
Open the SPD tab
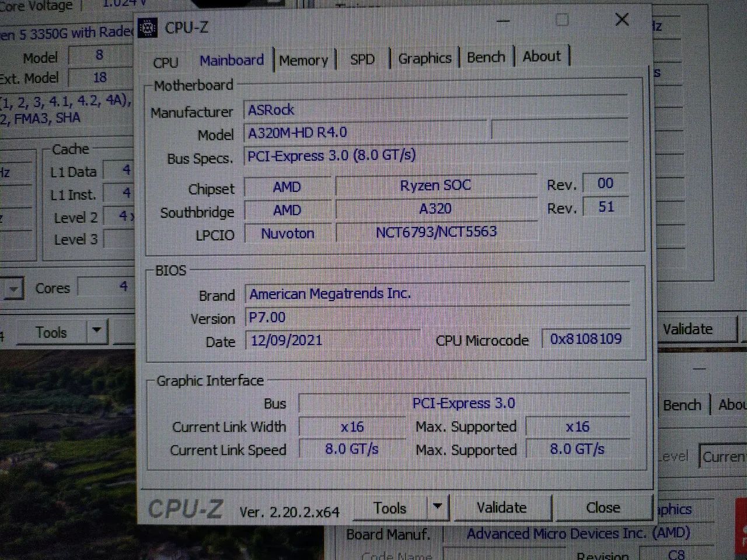tap(362, 60)
